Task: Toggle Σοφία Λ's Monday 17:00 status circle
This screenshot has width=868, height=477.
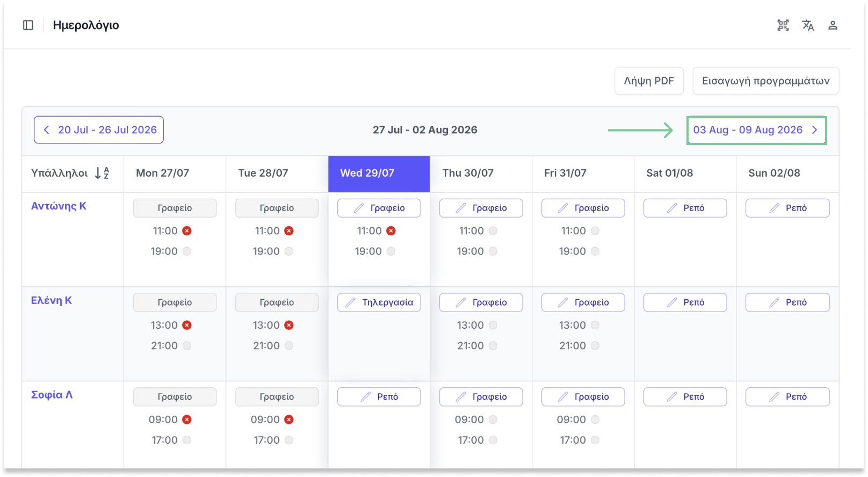Action: click(x=187, y=440)
